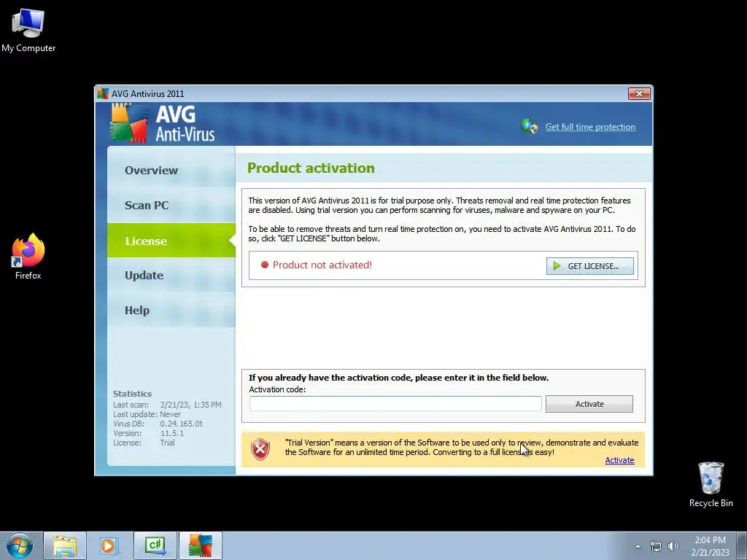Screen dimensions: 747x560
Task: Click the Virus DB value 0.24.165.0t
Action: [x=182, y=424]
